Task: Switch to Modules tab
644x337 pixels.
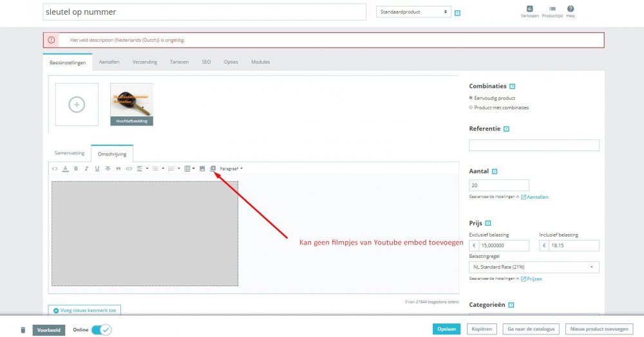Action: [x=260, y=62]
